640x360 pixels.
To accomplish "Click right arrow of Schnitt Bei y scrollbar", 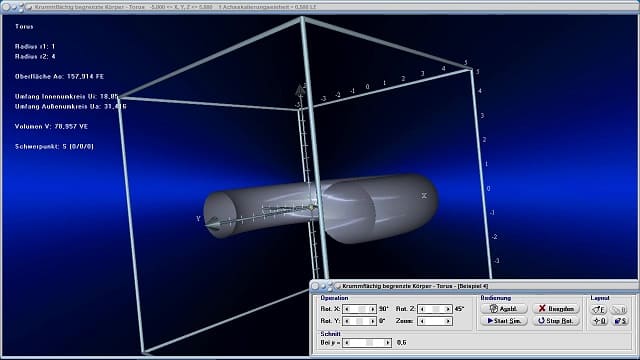I will (387, 342).
